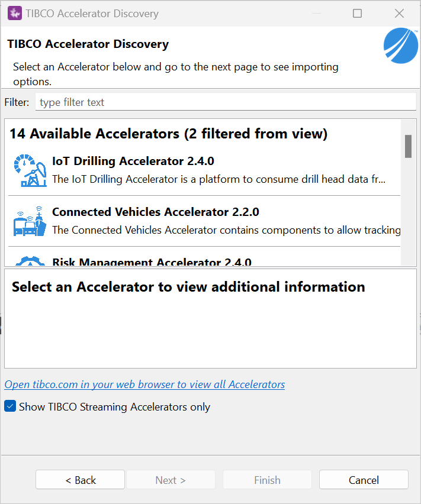This screenshot has height=504, width=421.
Task: Click the partially visible Risk Management icon
Action: (30, 261)
